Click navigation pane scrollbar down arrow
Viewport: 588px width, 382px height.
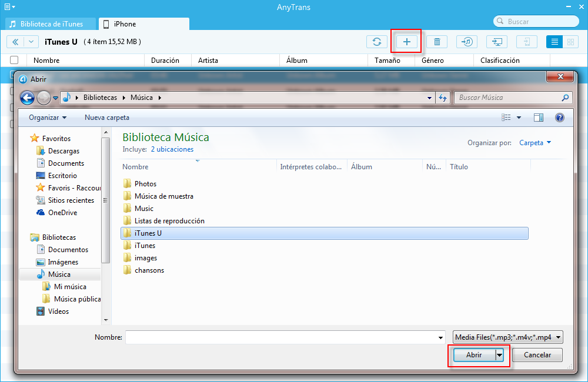tap(106, 320)
